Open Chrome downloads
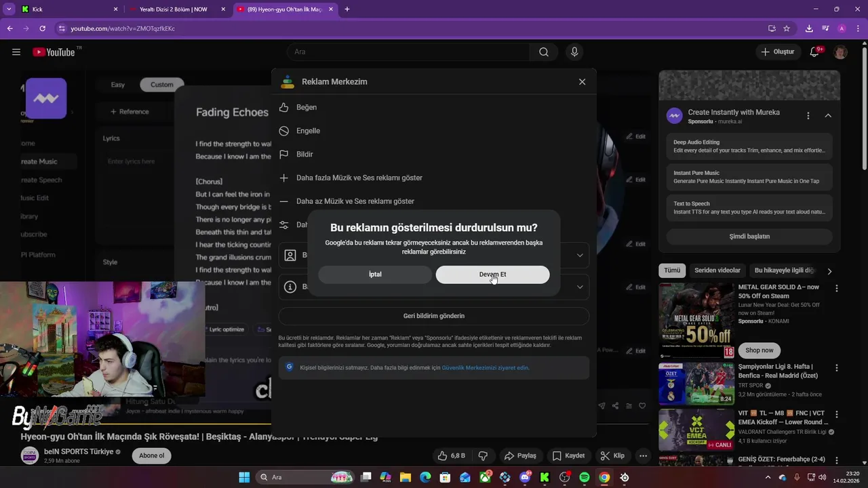The image size is (868, 488). pyautogui.click(x=809, y=28)
